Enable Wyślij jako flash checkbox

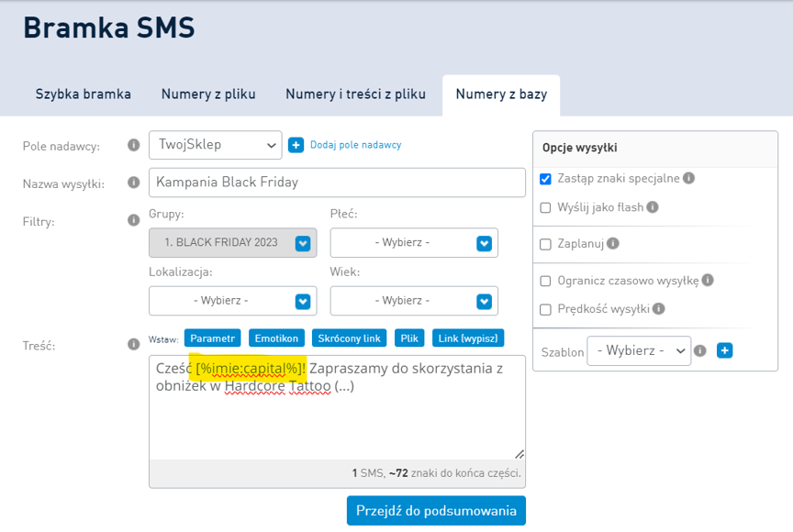pyautogui.click(x=546, y=207)
